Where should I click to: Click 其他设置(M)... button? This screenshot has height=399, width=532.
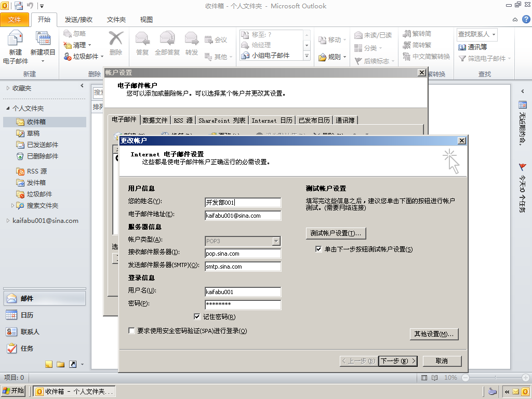[x=434, y=334]
